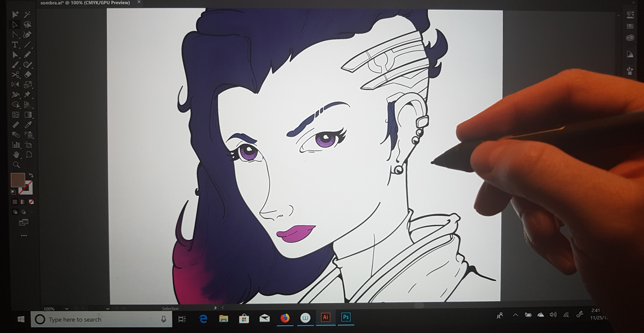Click the microphone in search box

tap(164, 319)
